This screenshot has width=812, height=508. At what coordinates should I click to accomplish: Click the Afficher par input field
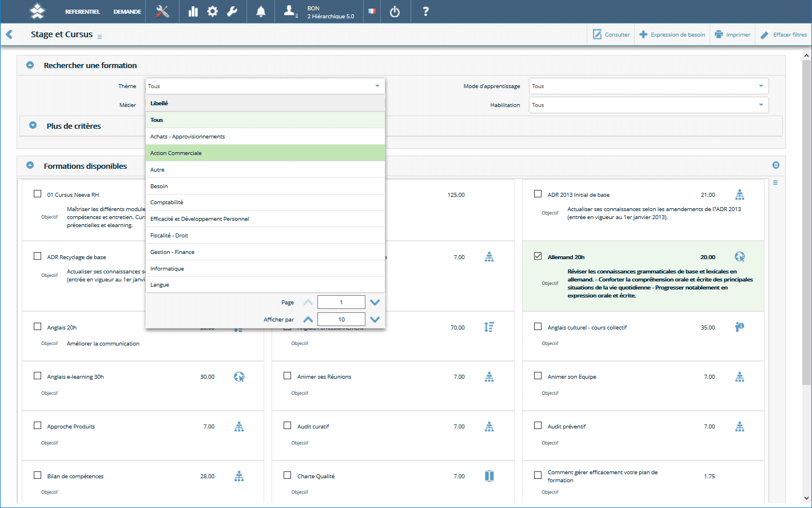tap(341, 319)
